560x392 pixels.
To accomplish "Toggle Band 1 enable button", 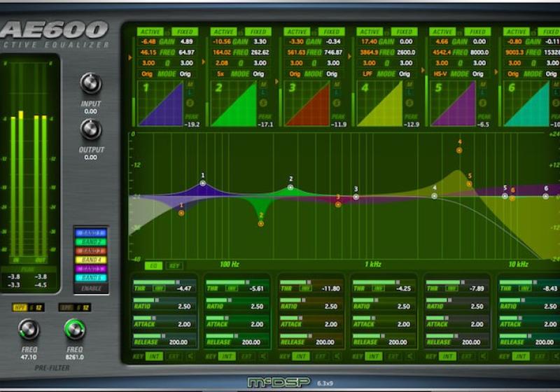I will (89, 233).
